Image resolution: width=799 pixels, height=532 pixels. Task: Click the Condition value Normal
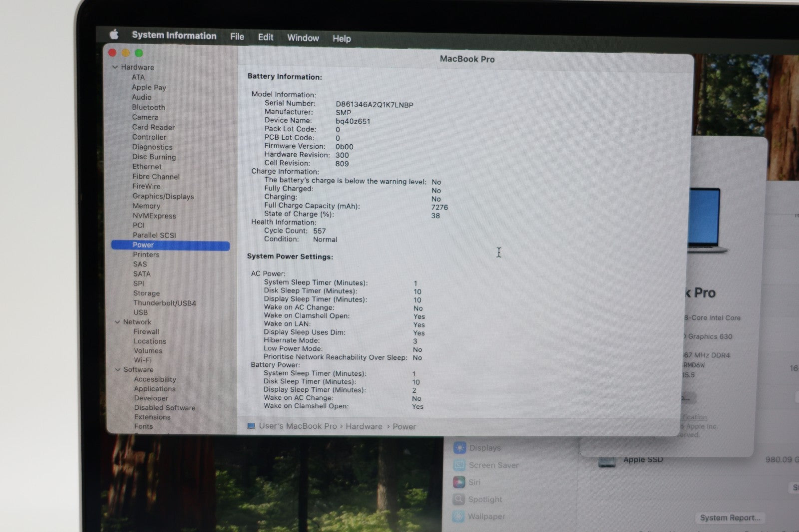[x=325, y=240]
